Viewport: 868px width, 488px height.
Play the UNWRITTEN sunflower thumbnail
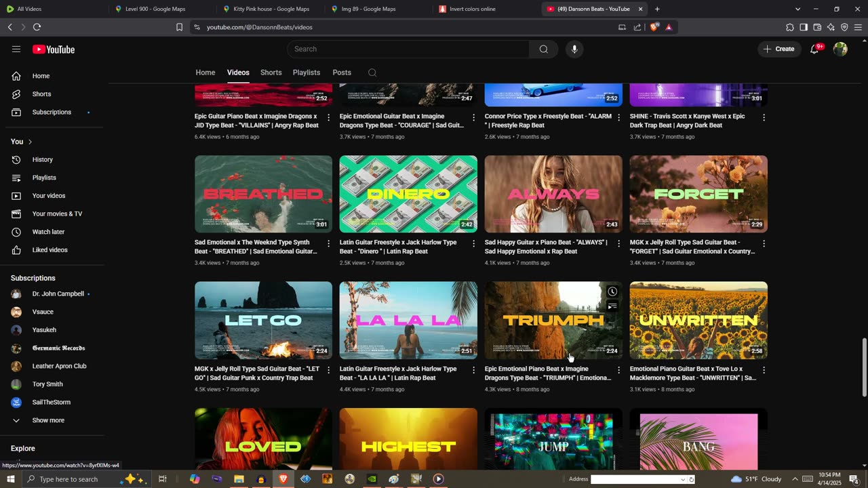point(698,321)
